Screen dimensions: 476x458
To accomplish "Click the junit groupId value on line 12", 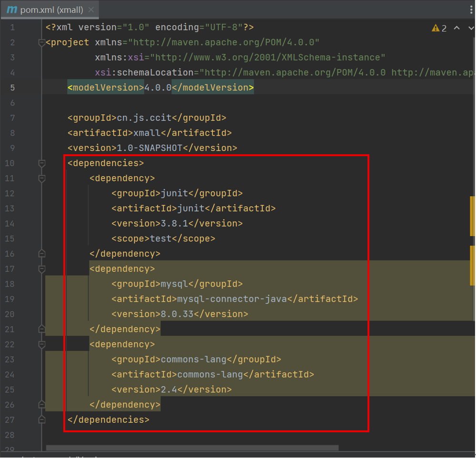I will tap(174, 193).
